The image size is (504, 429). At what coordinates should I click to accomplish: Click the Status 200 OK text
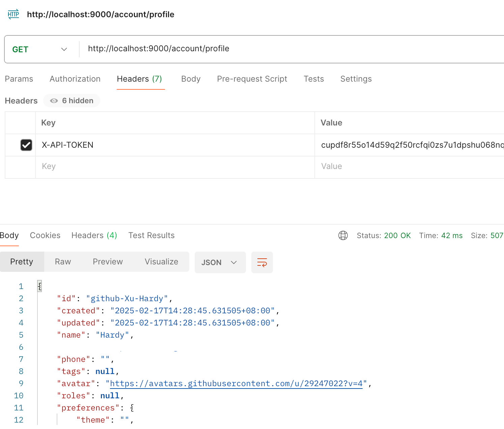coord(384,235)
